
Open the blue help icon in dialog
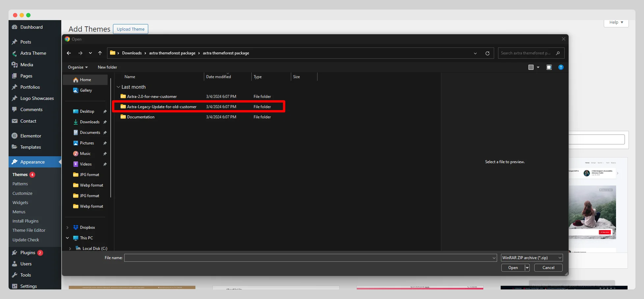pos(561,67)
